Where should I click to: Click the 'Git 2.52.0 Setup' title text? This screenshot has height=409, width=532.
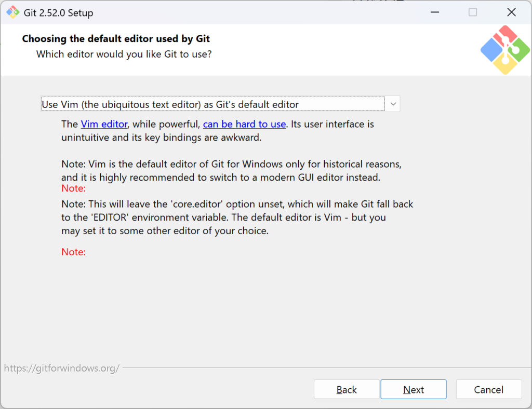click(59, 13)
